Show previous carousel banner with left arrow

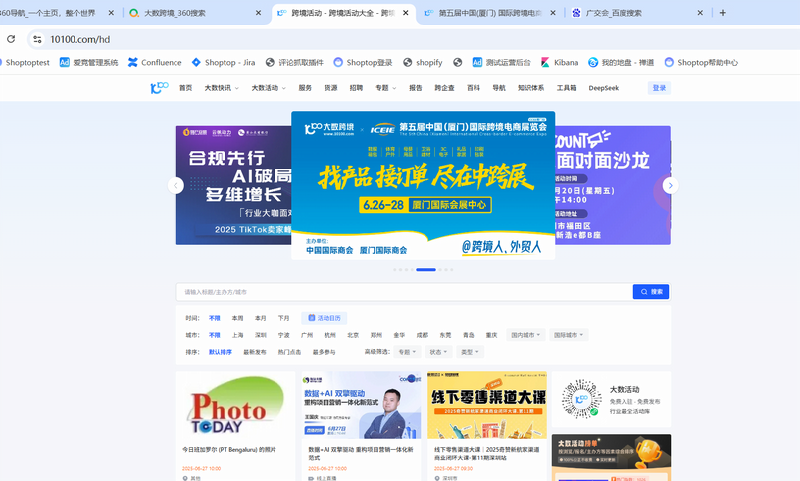176,185
